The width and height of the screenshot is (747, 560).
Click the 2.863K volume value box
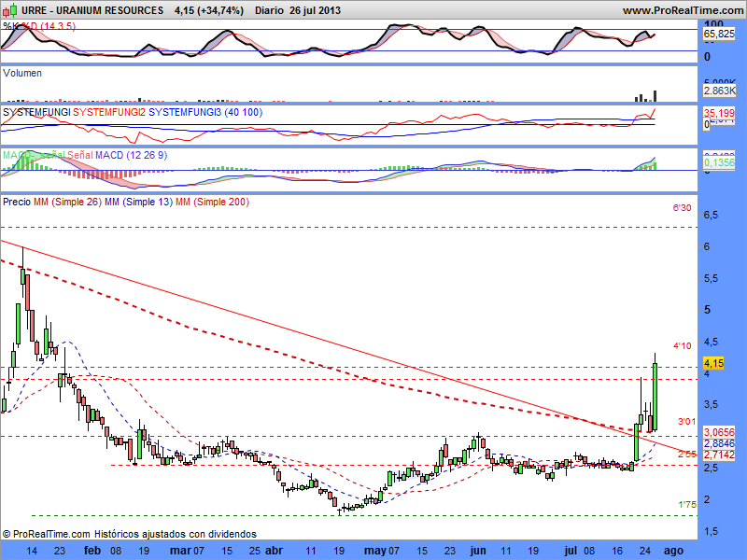(x=719, y=90)
